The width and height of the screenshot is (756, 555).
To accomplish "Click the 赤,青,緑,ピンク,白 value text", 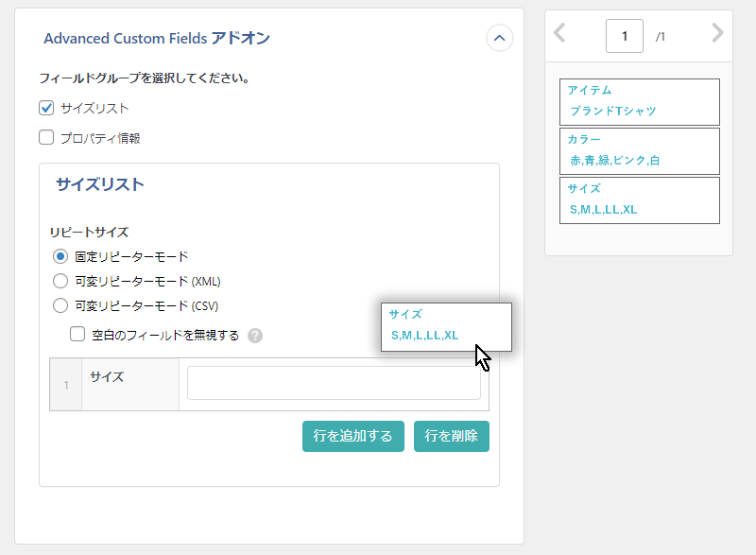I will tap(615, 161).
